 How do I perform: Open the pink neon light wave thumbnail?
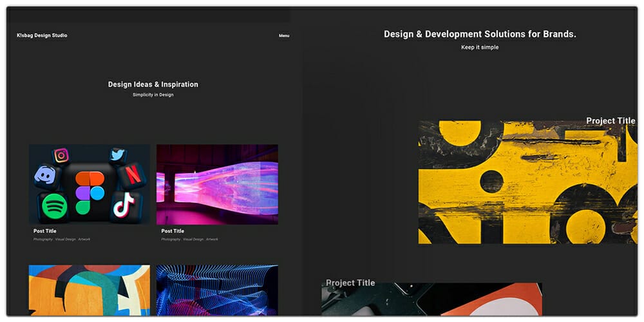point(217,184)
